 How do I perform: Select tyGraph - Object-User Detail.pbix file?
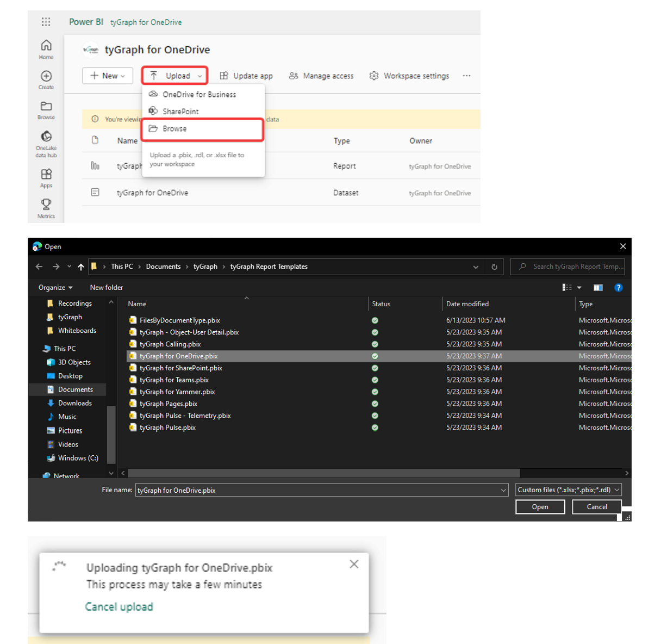(x=189, y=332)
